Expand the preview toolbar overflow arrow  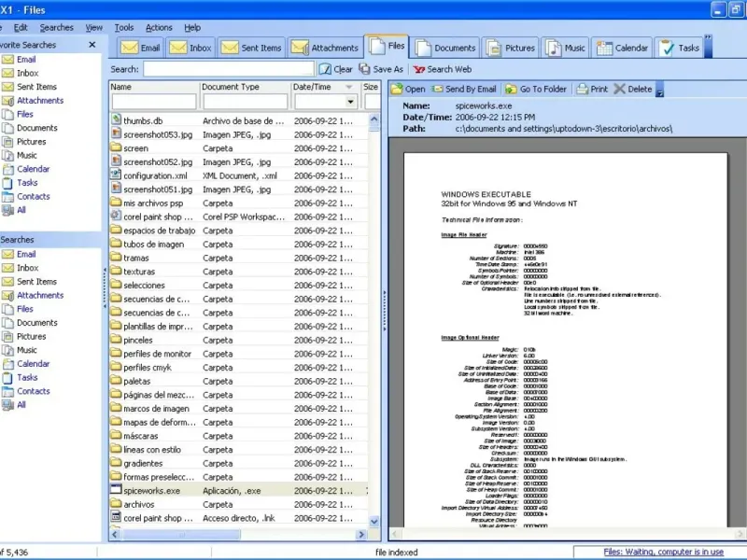pyautogui.click(x=660, y=90)
